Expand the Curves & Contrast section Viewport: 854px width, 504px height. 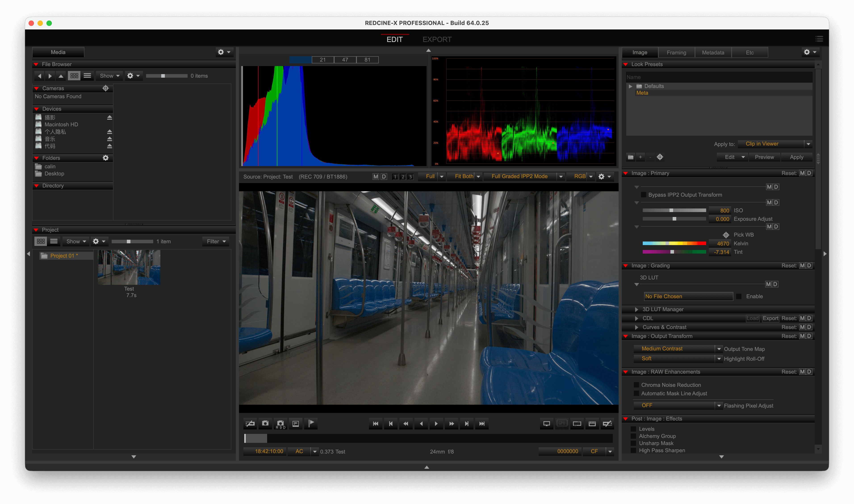(x=637, y=327)
